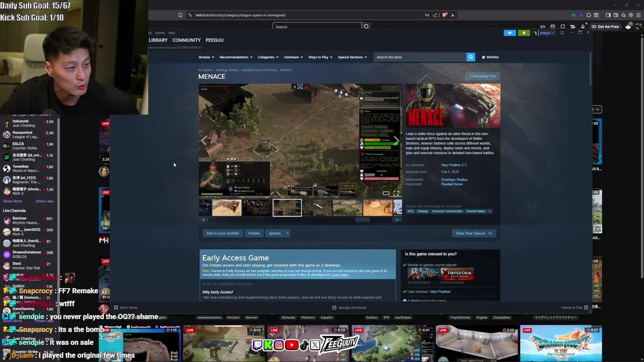Screen dimensions: 644x362
Task: Open the Wishlist star button
Action: (x=490, y=57)
